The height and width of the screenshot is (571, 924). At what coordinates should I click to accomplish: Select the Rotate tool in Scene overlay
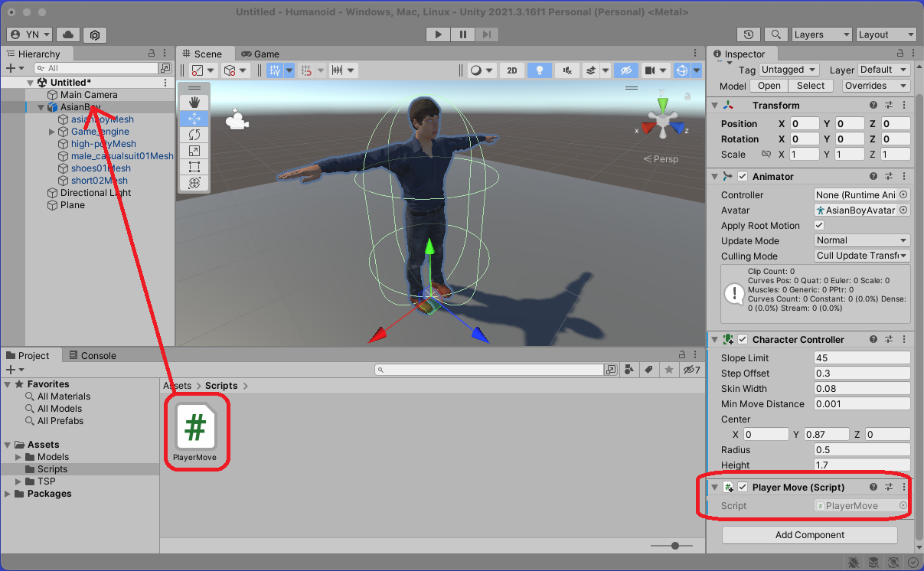[194, 135]
